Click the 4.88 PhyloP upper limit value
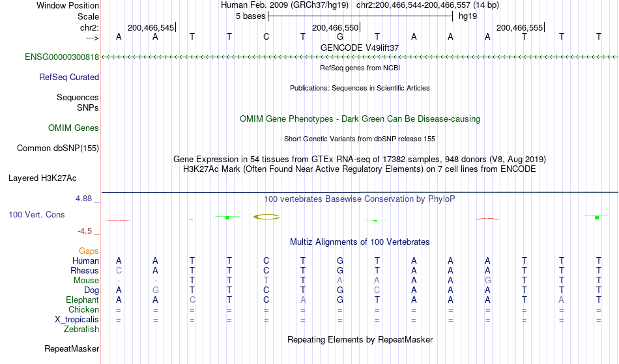The width and height of the screenshot is (619, 364). [83, 199]
